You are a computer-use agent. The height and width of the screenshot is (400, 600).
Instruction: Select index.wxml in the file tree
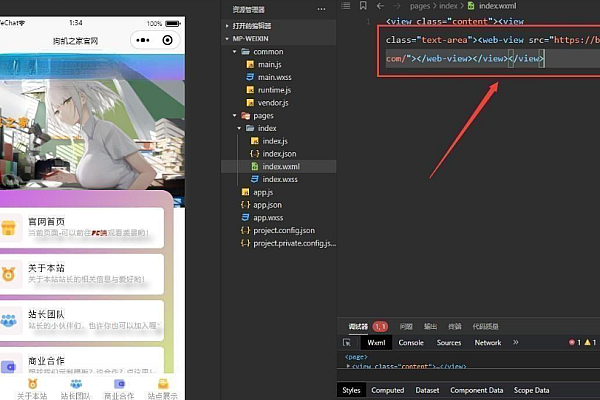click(x=279, y=167)
